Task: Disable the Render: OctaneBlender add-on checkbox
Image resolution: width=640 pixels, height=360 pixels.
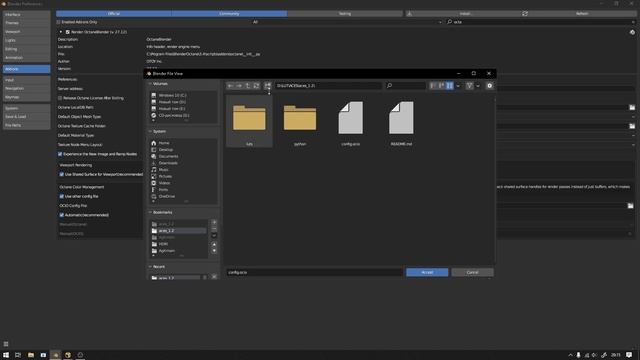Action: click(x=68, y=32)
